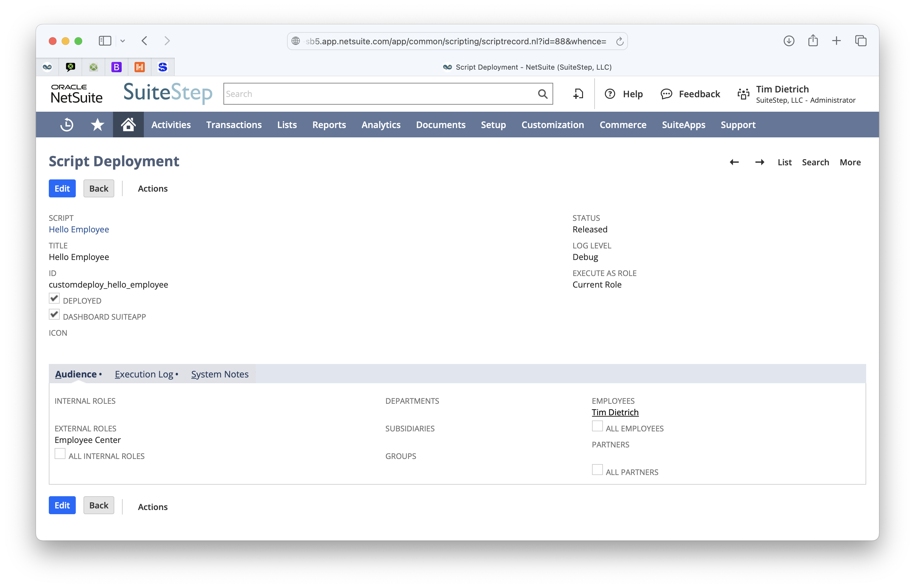915x588 pixels.
Task: Click the browser forward arrow
Action: 167,41
